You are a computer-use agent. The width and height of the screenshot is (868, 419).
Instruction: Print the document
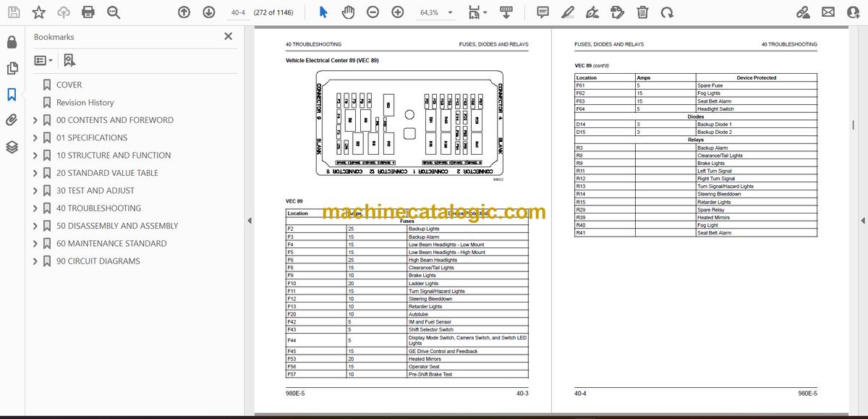pyautogui.click(x=88, y=12)
